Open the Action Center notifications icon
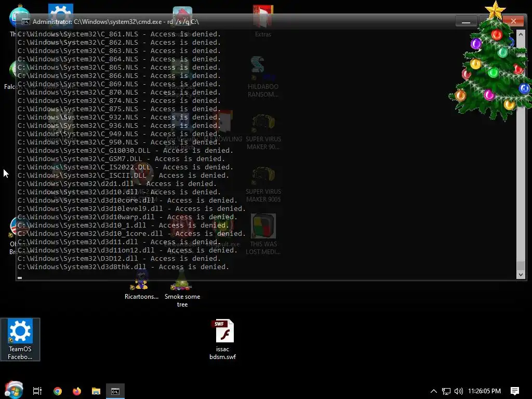This screenshot has height=399, width=532. click(515, 391)
